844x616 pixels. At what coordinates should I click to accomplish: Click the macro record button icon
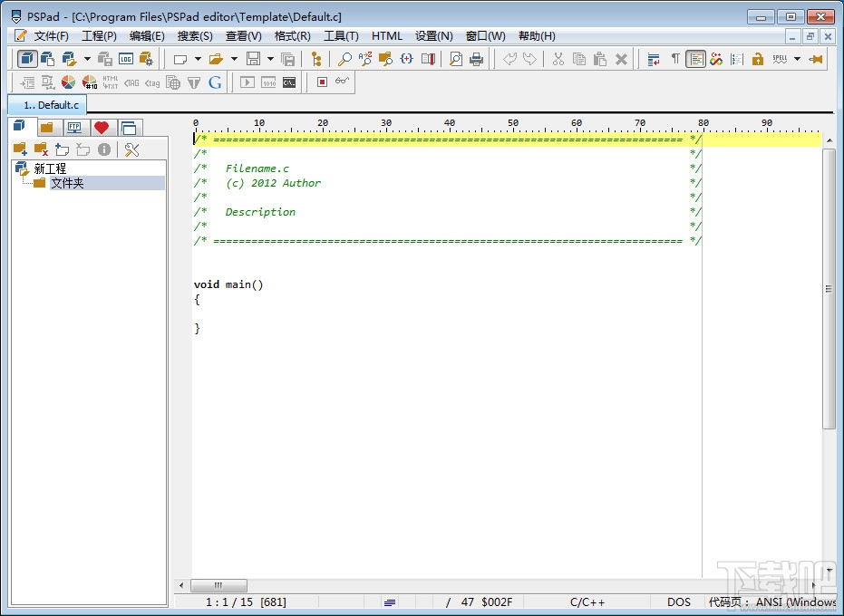(x=322, y=82)
